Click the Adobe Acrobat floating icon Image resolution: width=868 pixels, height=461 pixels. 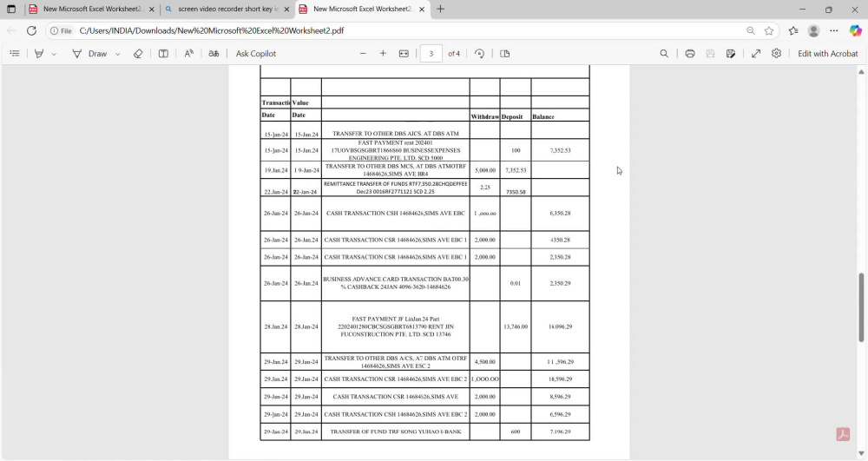[x=843, y=434]
